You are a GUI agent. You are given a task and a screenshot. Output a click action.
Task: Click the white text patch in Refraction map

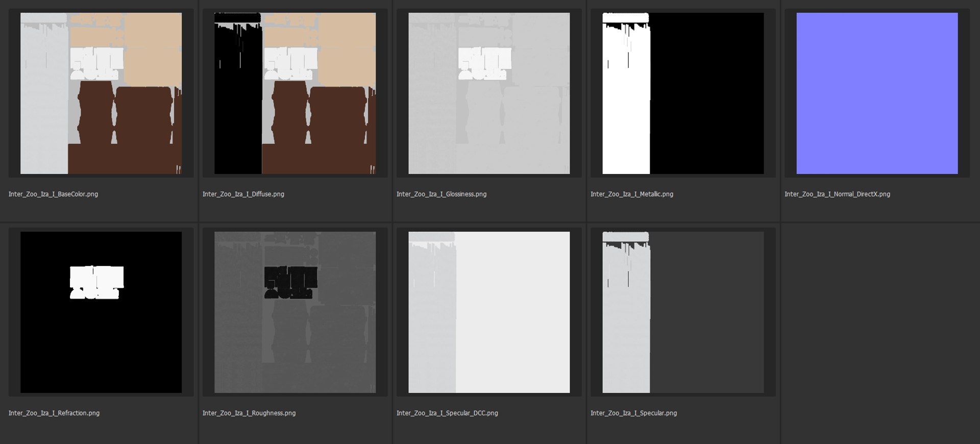[x=96, y=282]
